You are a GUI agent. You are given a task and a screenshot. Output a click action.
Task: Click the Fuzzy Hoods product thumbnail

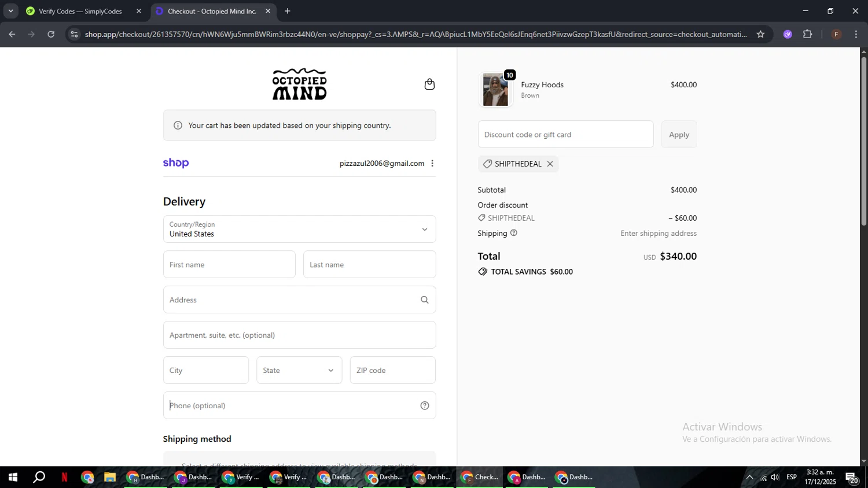[x=495, y=90]
